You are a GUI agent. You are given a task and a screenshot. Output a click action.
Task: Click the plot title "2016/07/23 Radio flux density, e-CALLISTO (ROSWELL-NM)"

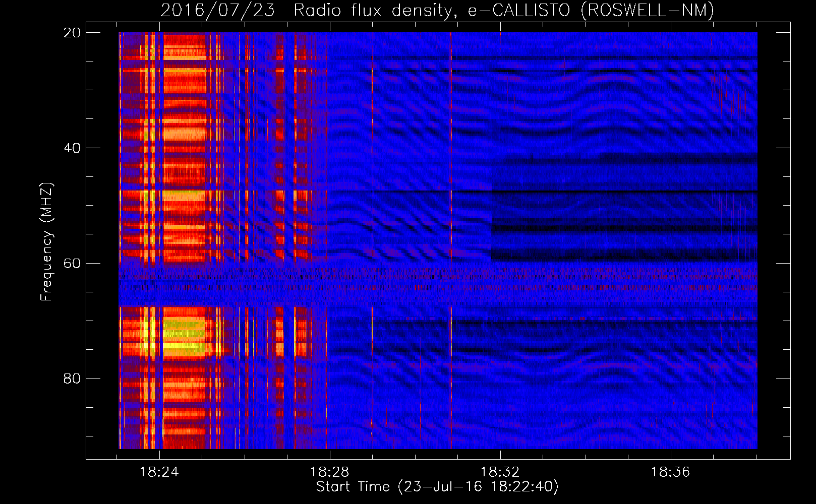tap(437, 10)
